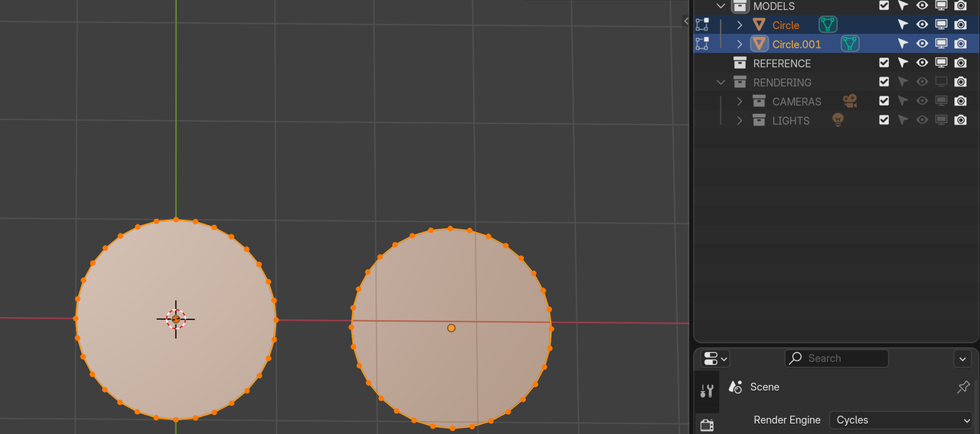Open the properties editor type dropdown
The width and height of the screenshot is (980, 434).
[x=714, y=358]
